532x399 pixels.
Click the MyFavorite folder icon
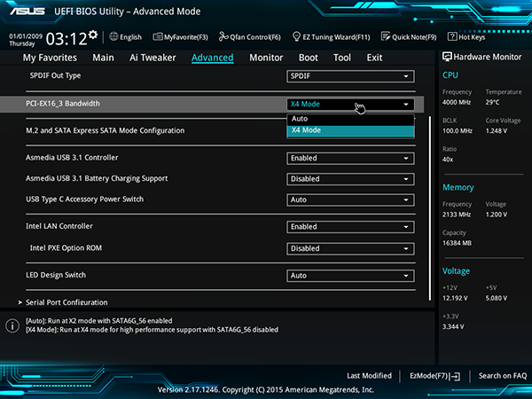pos(158,36)
